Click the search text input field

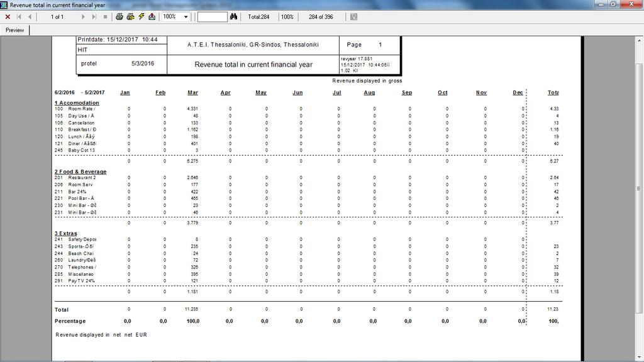[213, 17]
